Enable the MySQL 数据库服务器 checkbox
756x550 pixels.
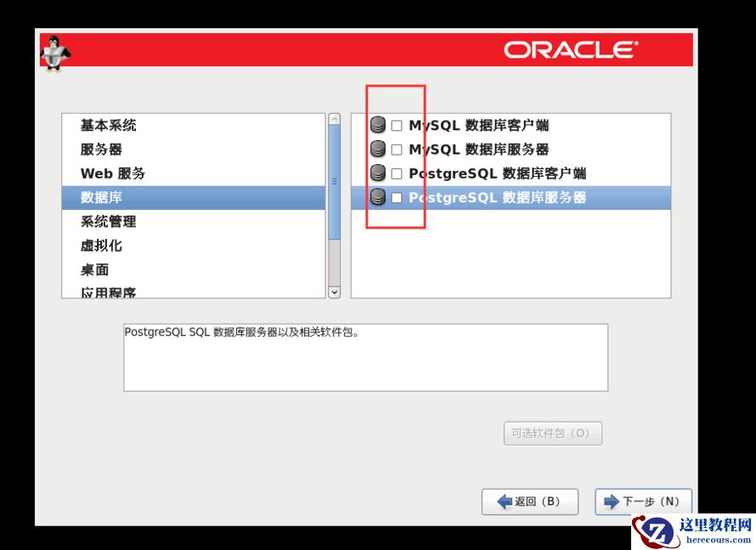(397, 150)
